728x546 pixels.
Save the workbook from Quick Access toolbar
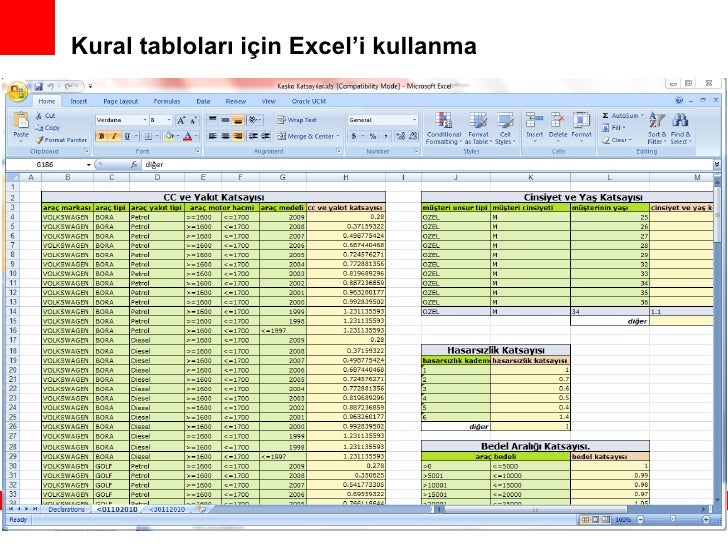(x=38, y=86)
